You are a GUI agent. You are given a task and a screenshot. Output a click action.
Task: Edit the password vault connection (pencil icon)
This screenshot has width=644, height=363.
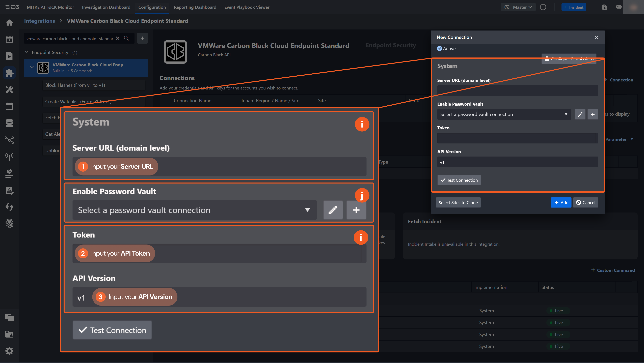[580, 114]
